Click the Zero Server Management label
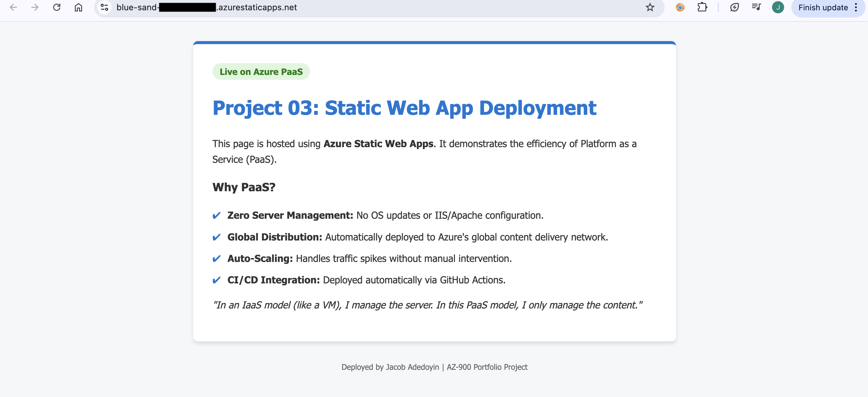The width and height of the screenshot is (868, 397). tap(290, 215)
